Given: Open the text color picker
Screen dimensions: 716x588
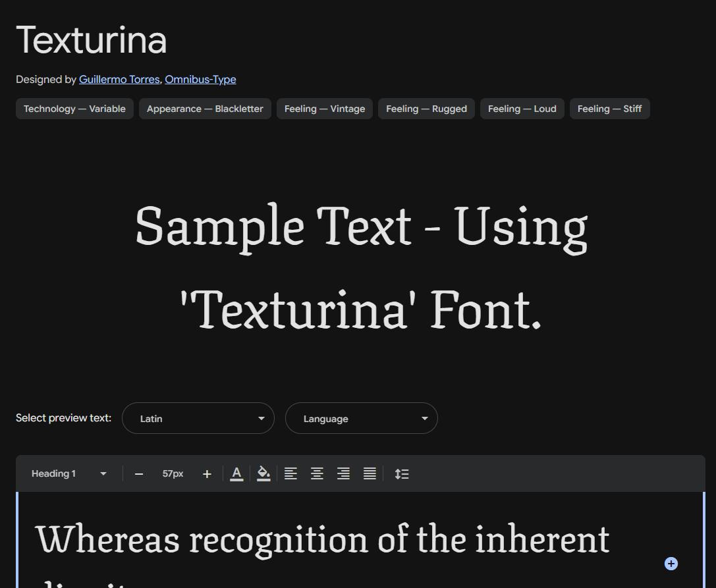Looking at the screenshot, I should (x=236, y=474).
